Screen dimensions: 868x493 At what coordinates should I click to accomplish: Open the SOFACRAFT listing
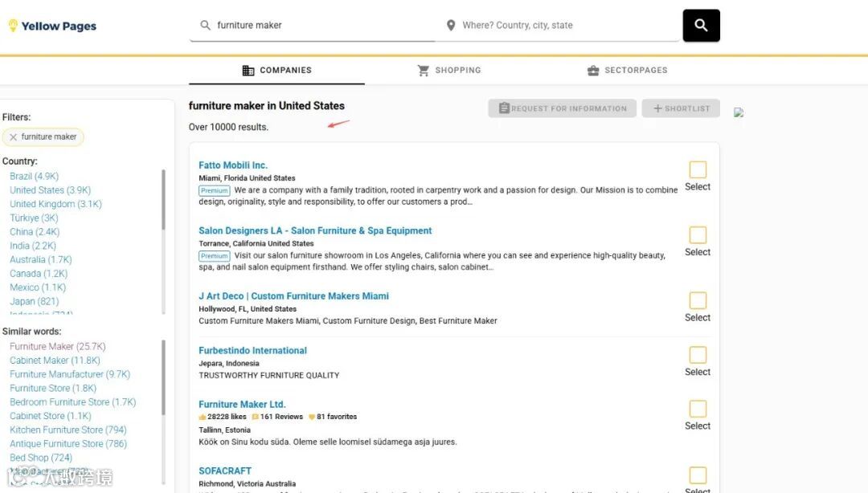tap(225, 471)
